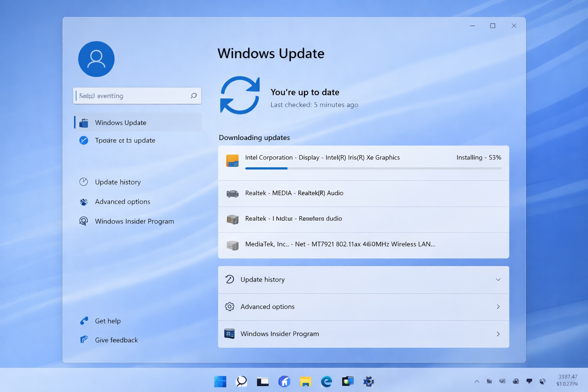Select Windows Update in the sidebar
The width and height of the screenshot is (588, 392).
[x=120, y=122]
